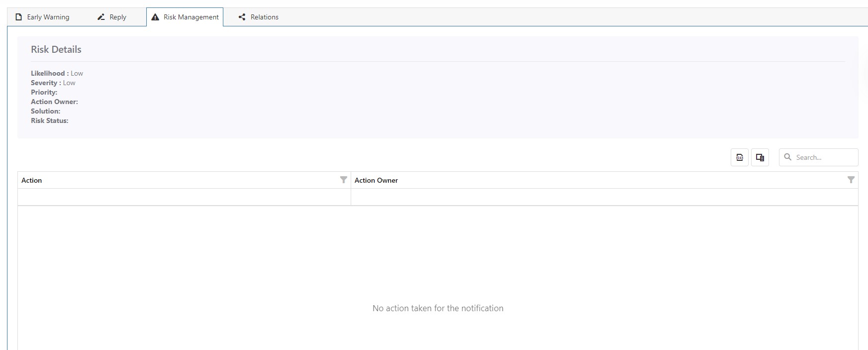Click the Likelihood : Low text

pos(57,73)
